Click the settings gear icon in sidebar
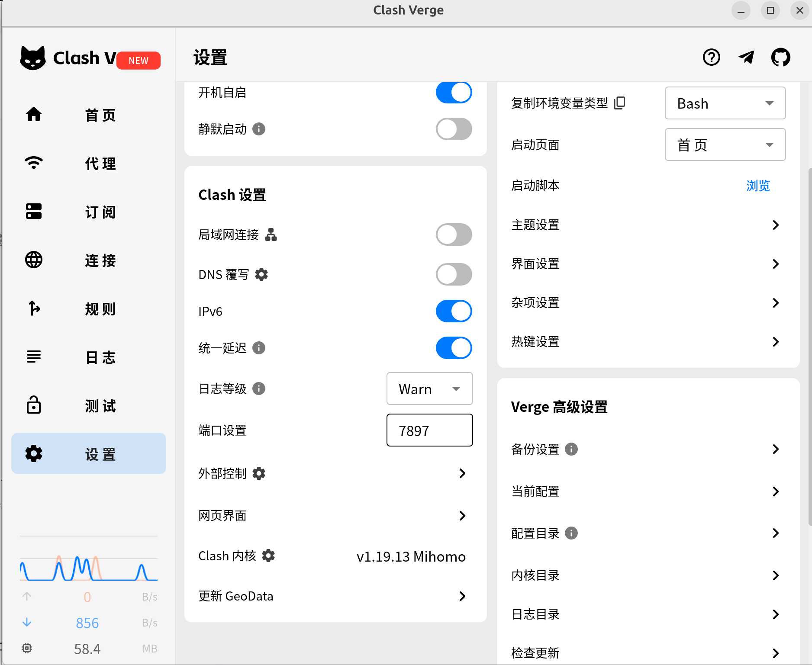This screenshot has width=812, height=665. pos(34,454)
